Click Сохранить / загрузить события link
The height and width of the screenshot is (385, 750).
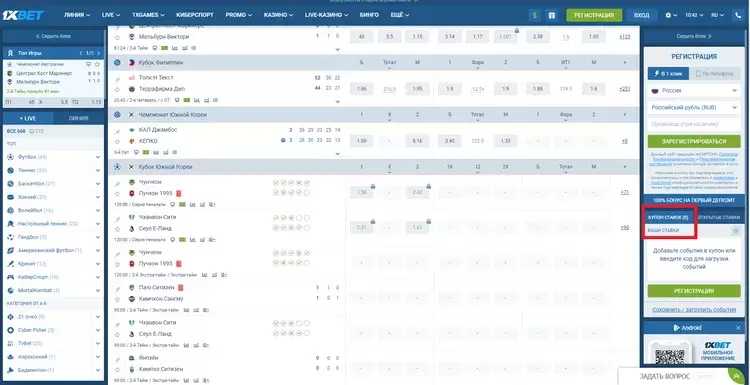tap(694, 310)
